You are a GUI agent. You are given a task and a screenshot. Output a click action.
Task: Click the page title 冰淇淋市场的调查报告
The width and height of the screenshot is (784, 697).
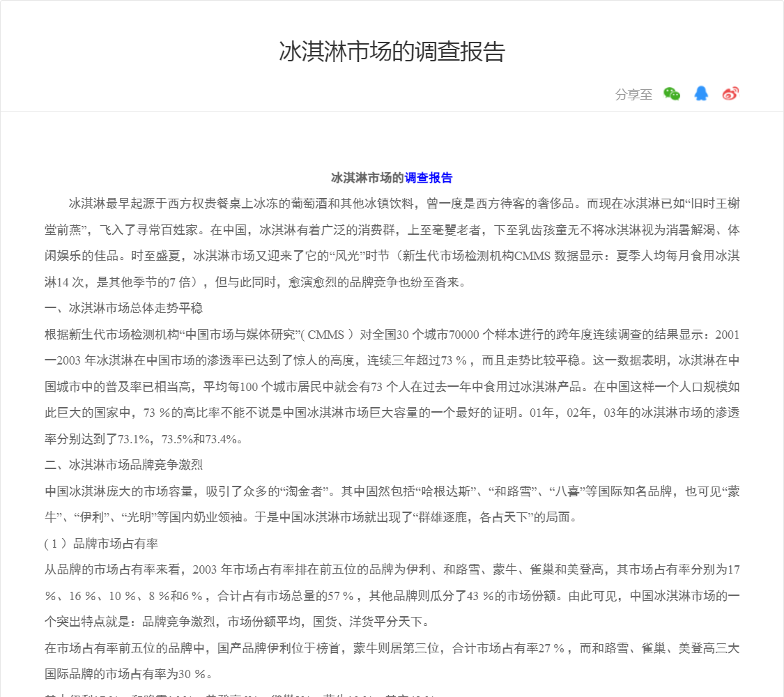point(392,52)
